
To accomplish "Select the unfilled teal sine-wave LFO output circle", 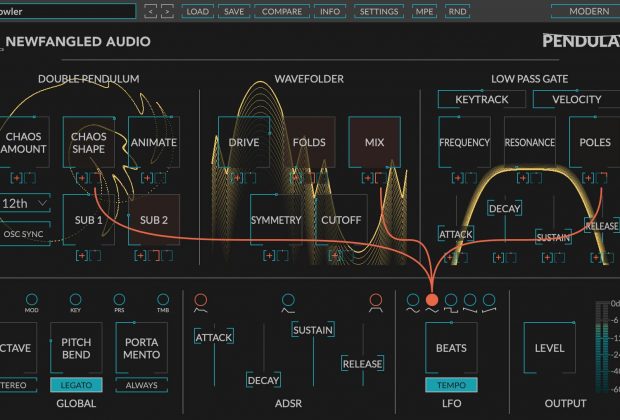I will coord(413,300).
